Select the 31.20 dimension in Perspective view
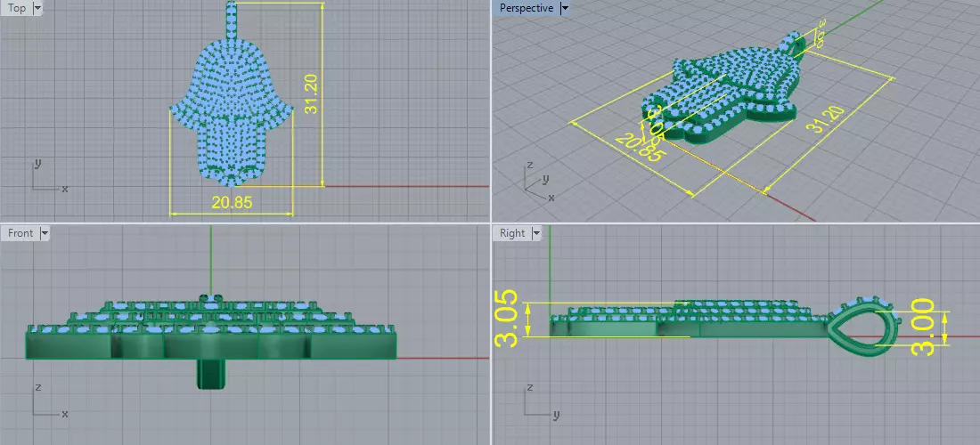This screenshot has width=980, height=445. click(825, 119)
